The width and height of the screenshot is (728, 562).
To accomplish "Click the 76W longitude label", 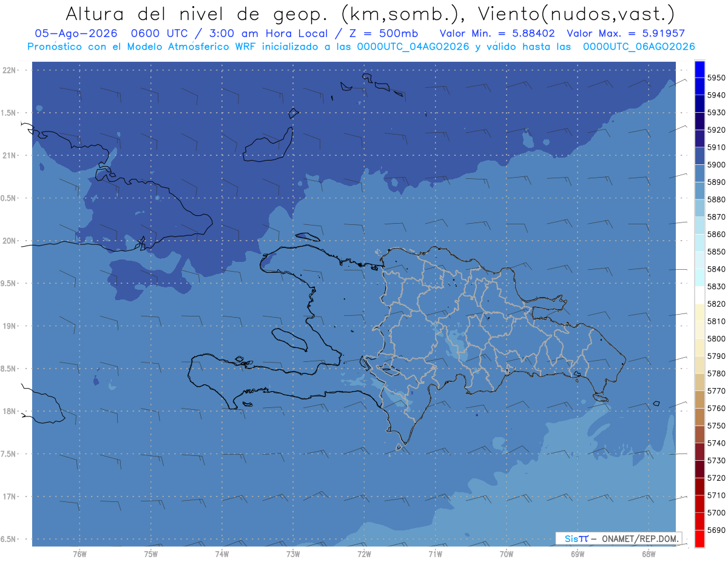I will tap(80, 554).
